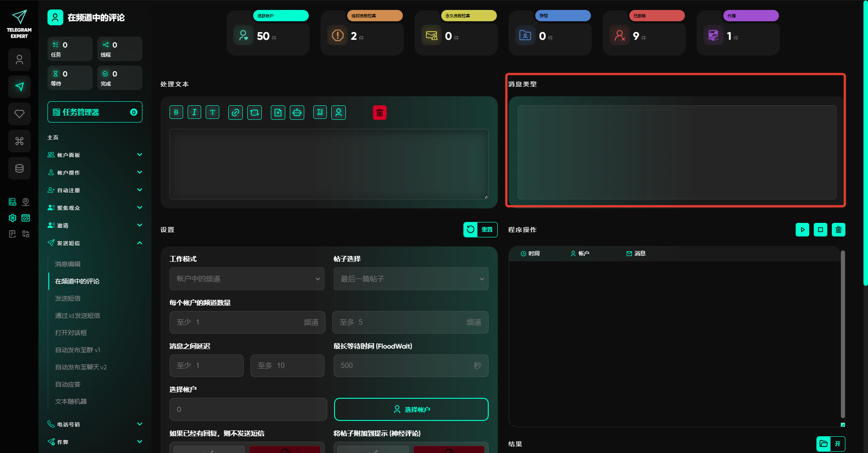Image resolution: width=868 pixels, height=453 pixels.
Task: Select 自动应答 from the sidebar submenu
Action: coord(68,384)
